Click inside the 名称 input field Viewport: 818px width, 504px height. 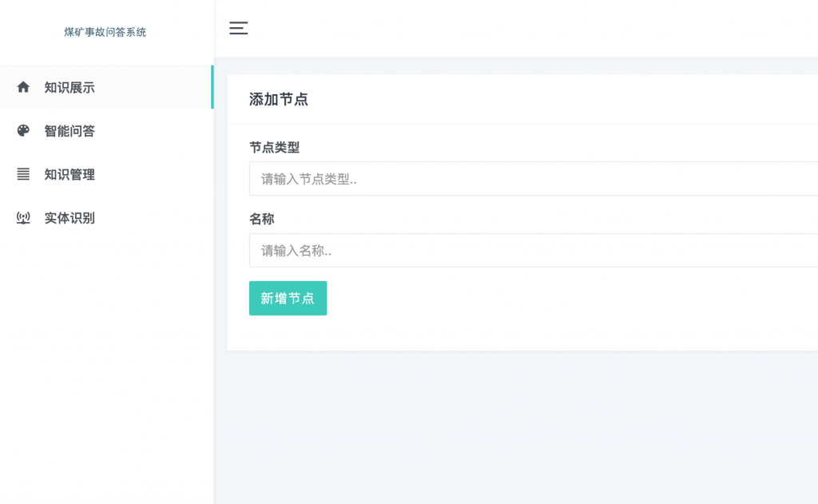tap(479, 250)
